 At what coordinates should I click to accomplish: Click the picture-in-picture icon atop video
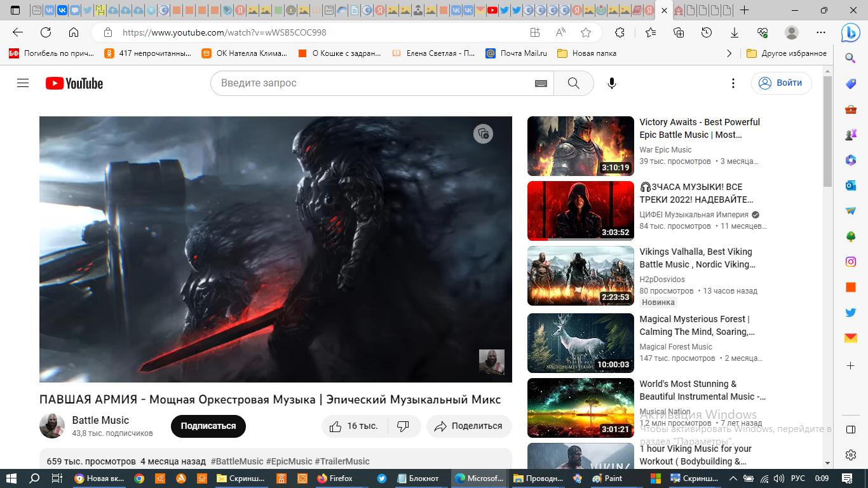tap(483, 133)
